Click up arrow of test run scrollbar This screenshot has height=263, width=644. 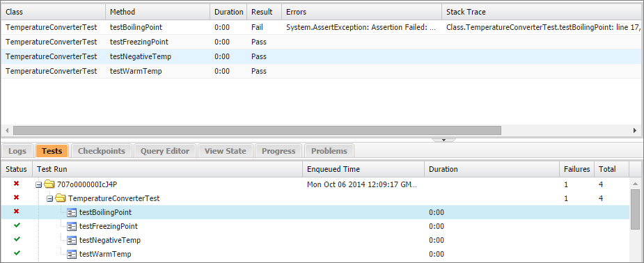635,183
